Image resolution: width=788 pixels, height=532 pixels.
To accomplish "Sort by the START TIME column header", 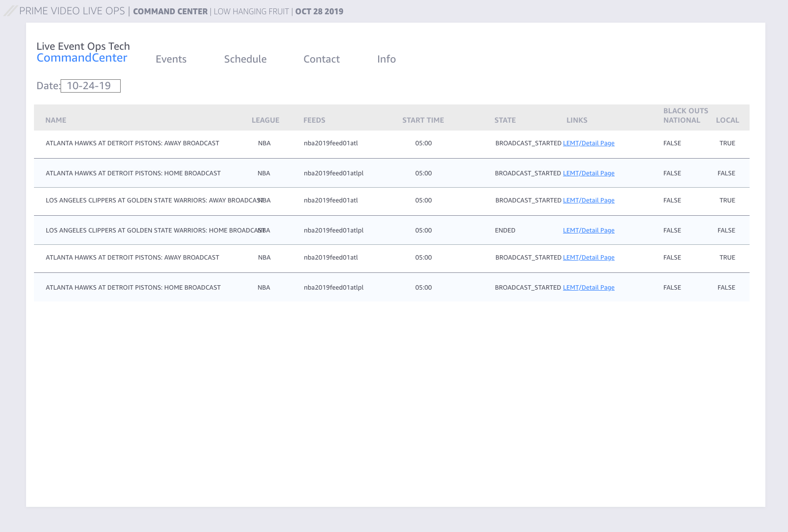I will tap(423, 120).
